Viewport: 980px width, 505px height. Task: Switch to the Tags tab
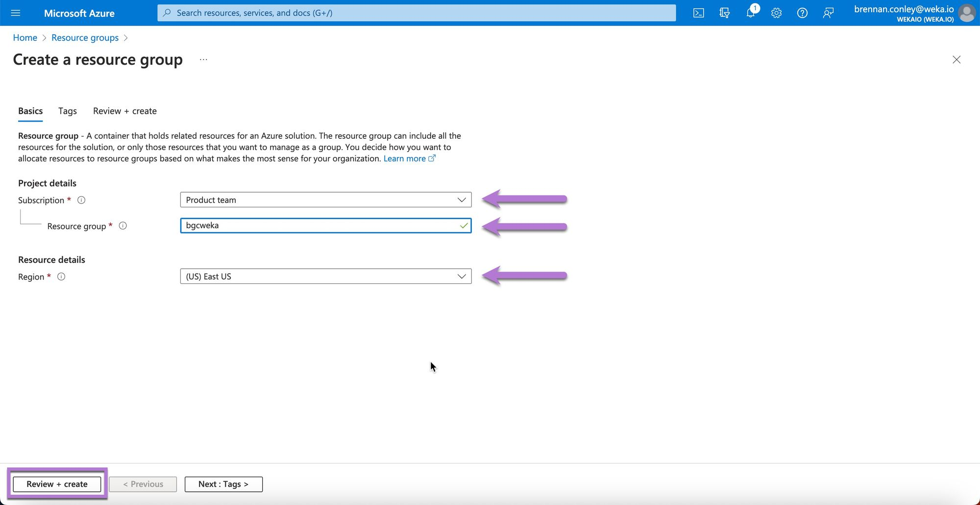point(68,111)
